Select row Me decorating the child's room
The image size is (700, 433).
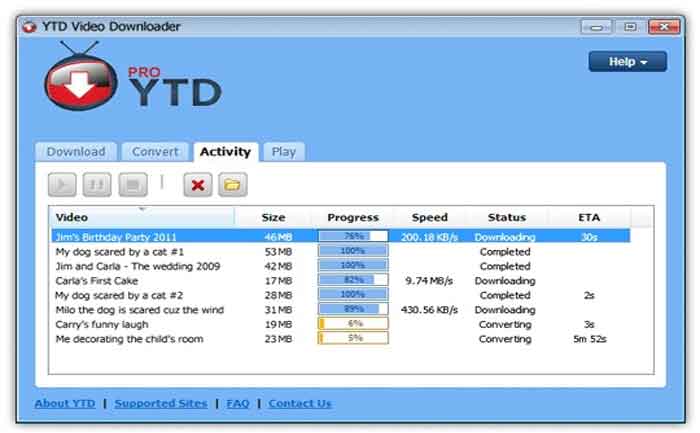click(341, 339)
